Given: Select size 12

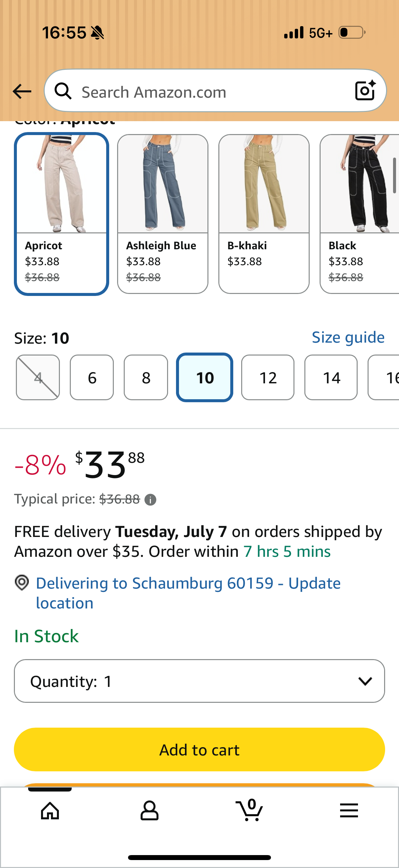Looking at the screenshot, I should click(x=268, y=377).
